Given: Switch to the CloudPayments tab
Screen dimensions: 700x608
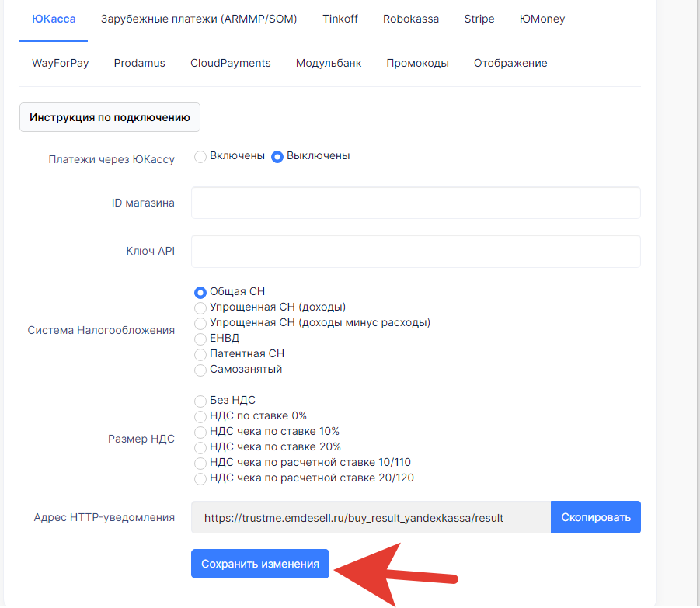Looking at the screenshot, I should (230, 64).
